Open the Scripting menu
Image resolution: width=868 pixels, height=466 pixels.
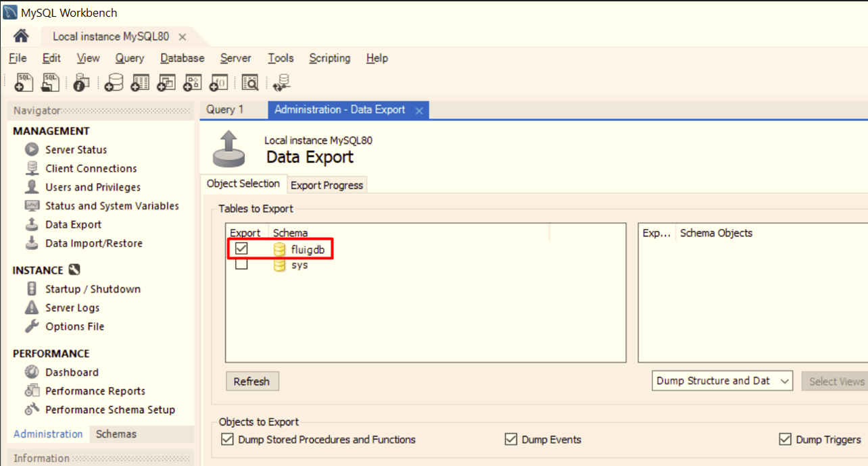[330, 58]
